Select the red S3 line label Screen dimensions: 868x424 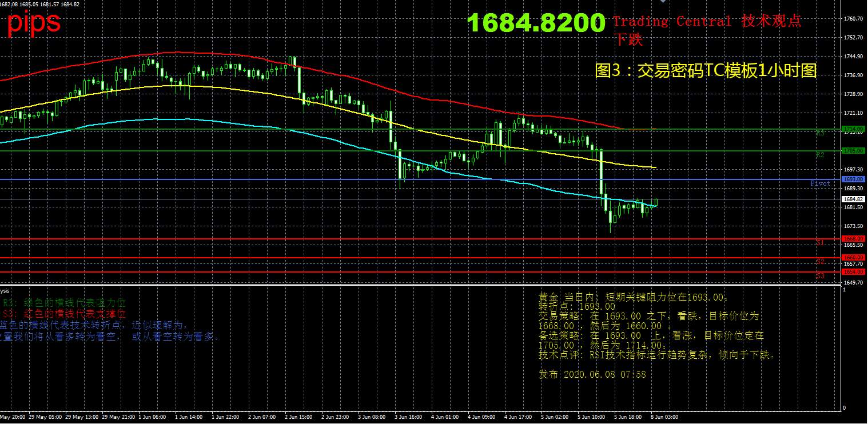pos(820,276)
